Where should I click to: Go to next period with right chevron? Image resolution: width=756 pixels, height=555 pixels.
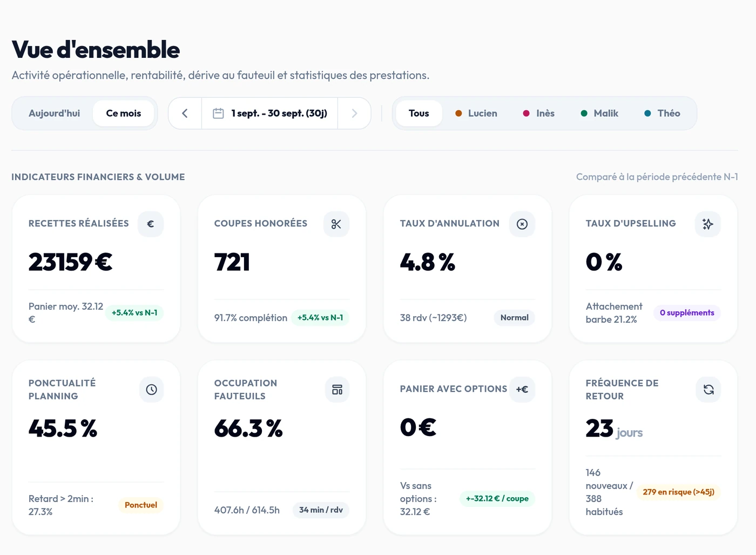point(354,113)
